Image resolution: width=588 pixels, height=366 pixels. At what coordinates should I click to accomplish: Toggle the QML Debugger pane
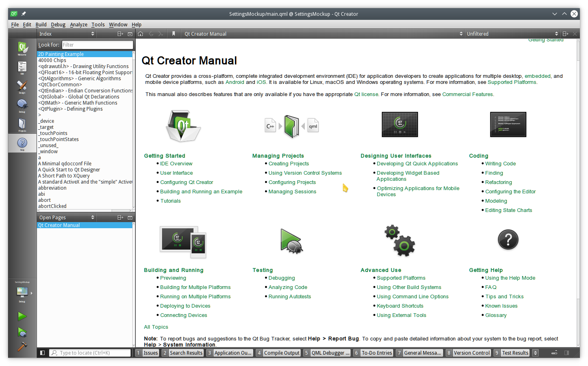click(327, 353)
